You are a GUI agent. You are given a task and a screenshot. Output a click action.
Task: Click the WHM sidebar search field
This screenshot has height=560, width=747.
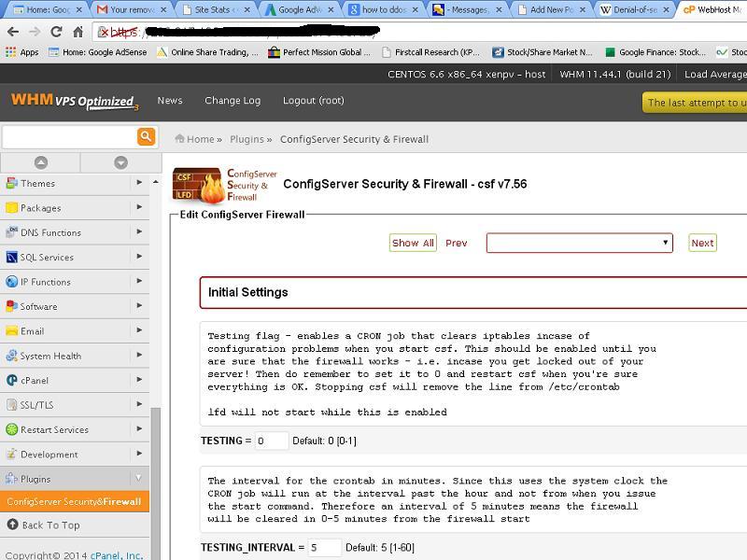pyautogui.click(x=69, y=137)
